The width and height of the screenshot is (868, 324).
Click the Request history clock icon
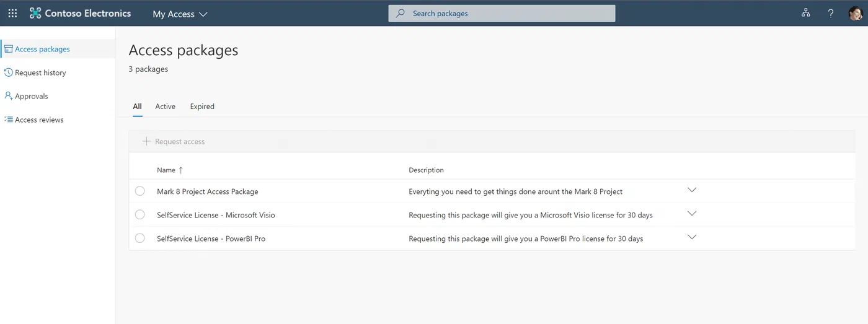coord(9,72)
